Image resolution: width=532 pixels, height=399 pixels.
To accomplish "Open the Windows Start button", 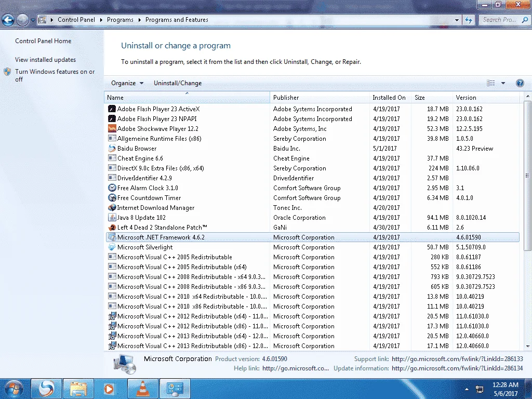I will [14, 389].
